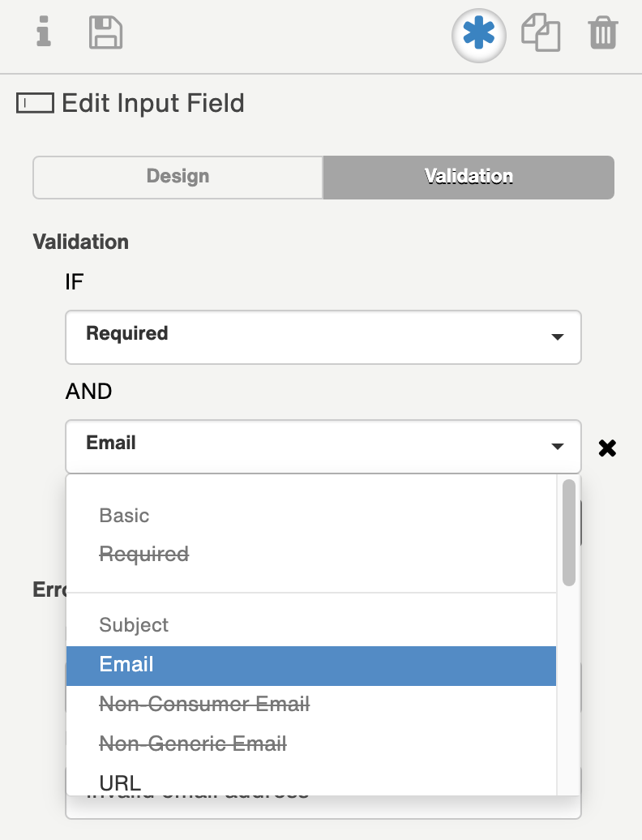Screen dimensions: 642x840
Task: Select the Validation tab
Action: (x=468, y=177)
